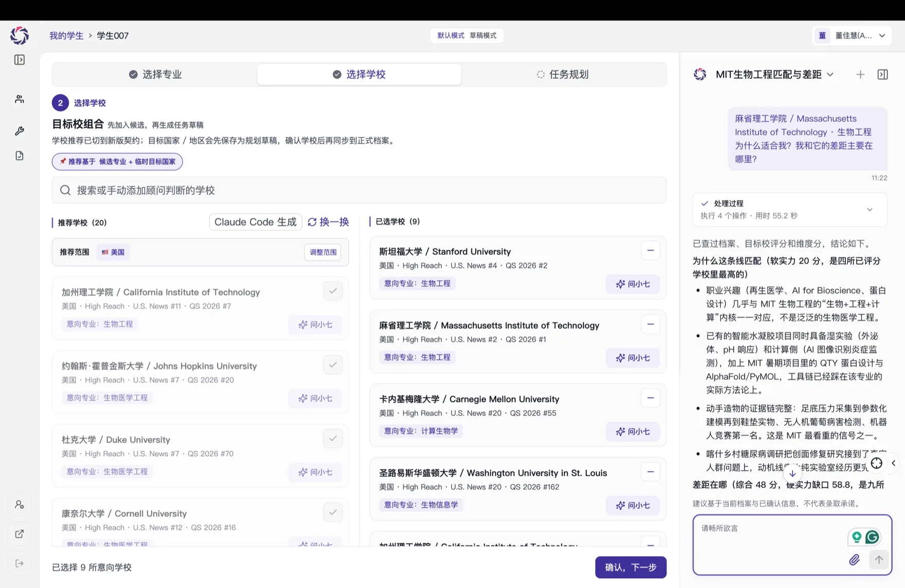The height and width of the screenshot is (588, 905).
Task: Click the app logo in the sidebar
Action: (20, 35)
